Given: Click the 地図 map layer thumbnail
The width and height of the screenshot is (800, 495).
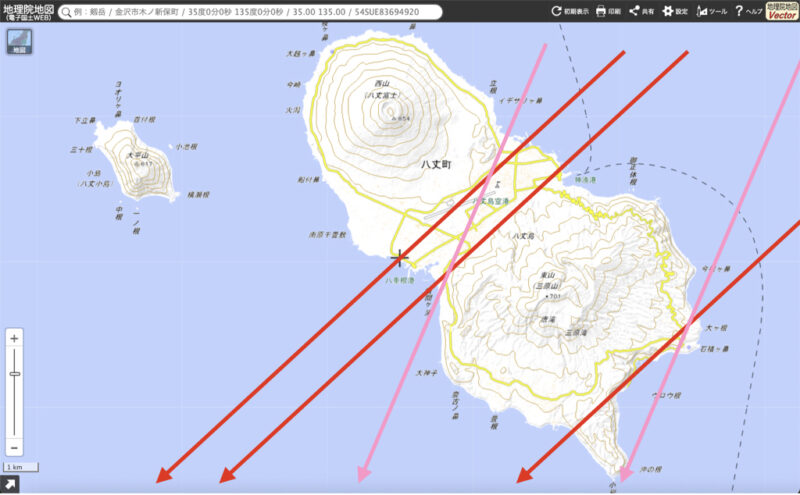Looking at the screenshot, I should coord(17,43).
